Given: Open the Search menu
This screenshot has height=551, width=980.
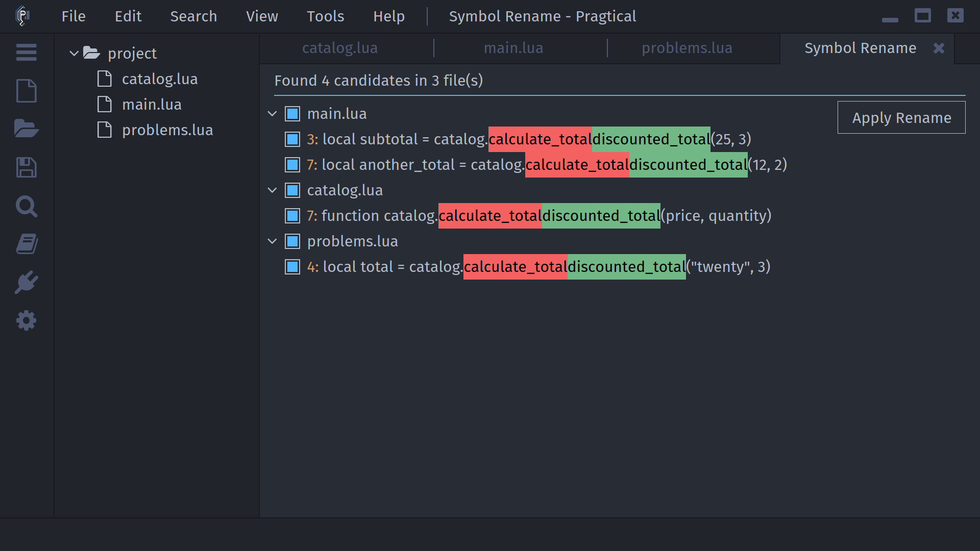Looking at the screenshot, I should coord(193,16).
